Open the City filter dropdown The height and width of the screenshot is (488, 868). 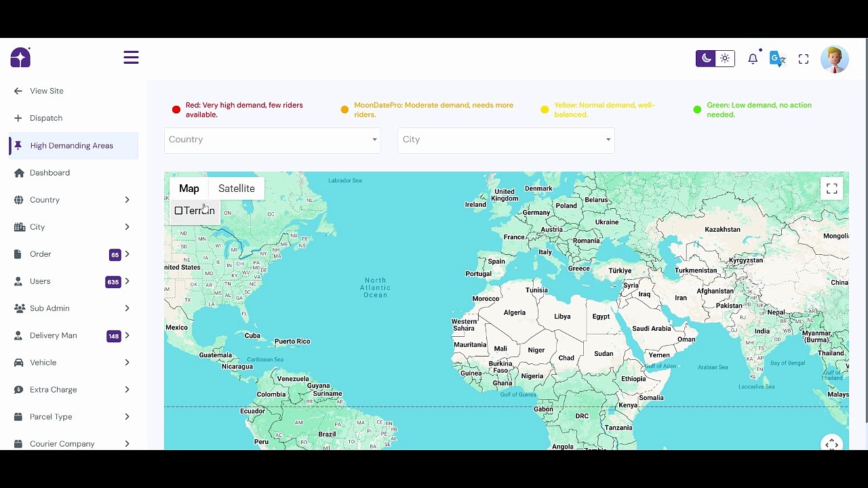[x=506, y=140]
